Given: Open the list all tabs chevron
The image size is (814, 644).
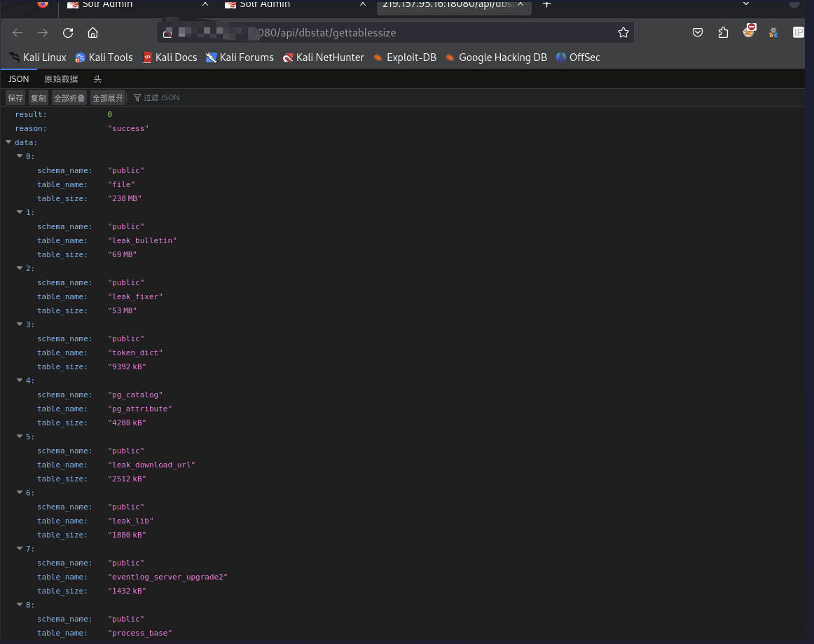Looking at the screenshot, I should click(746, 4).
